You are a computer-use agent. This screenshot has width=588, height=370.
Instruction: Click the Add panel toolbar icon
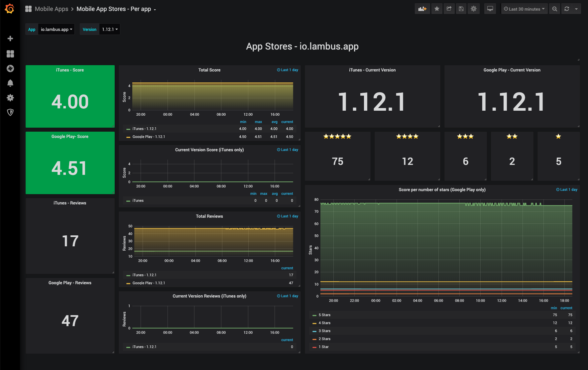(422, 9)
